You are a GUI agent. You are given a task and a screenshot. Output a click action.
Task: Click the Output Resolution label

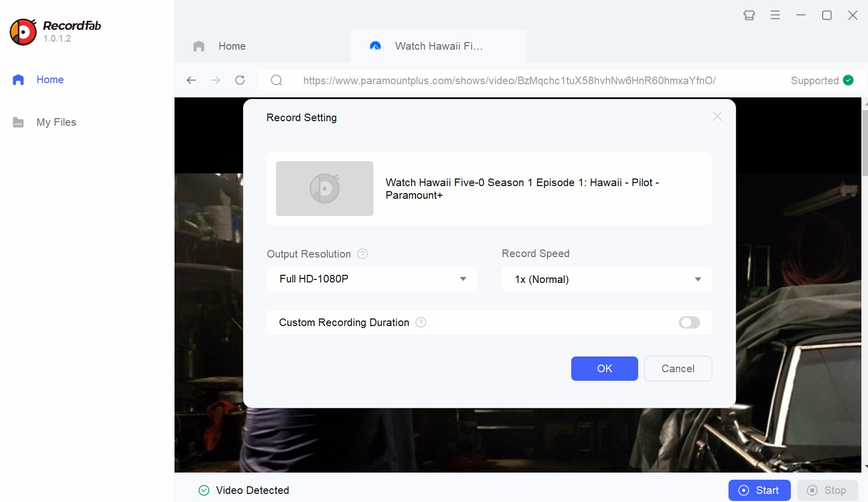point(309,254)
